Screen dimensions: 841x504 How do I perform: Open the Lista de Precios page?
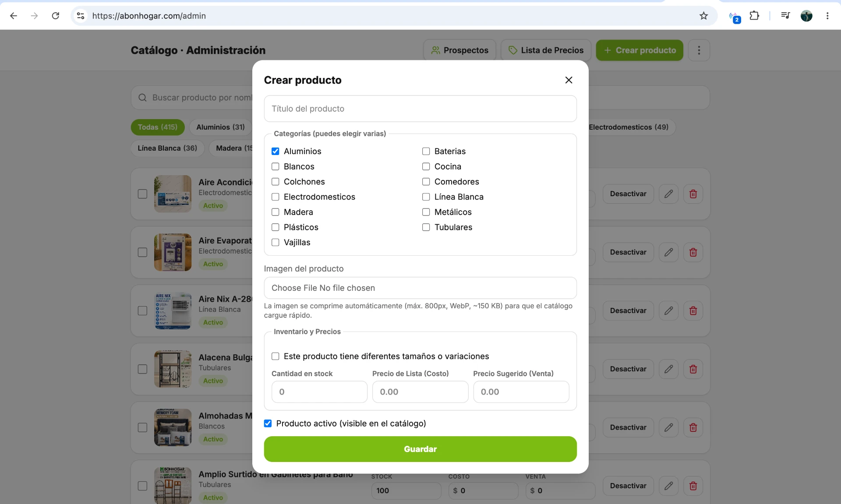pyautogui.click(x=546, y=50)
